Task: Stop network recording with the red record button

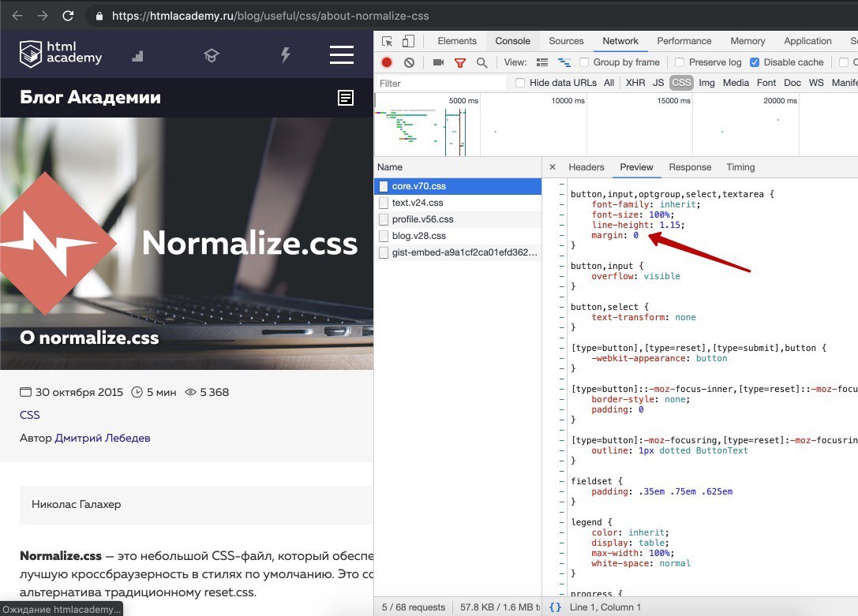Action: coord(387,62)
